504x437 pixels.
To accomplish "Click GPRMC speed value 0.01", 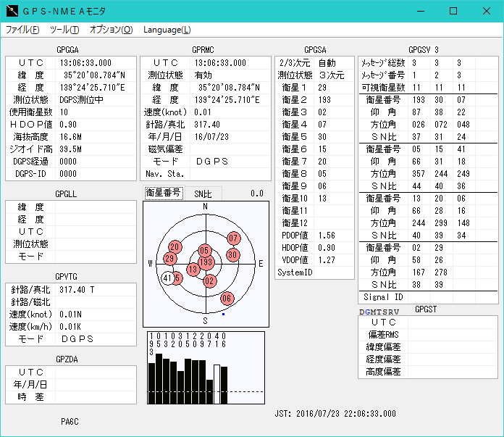I will click(x=203, y=112).
